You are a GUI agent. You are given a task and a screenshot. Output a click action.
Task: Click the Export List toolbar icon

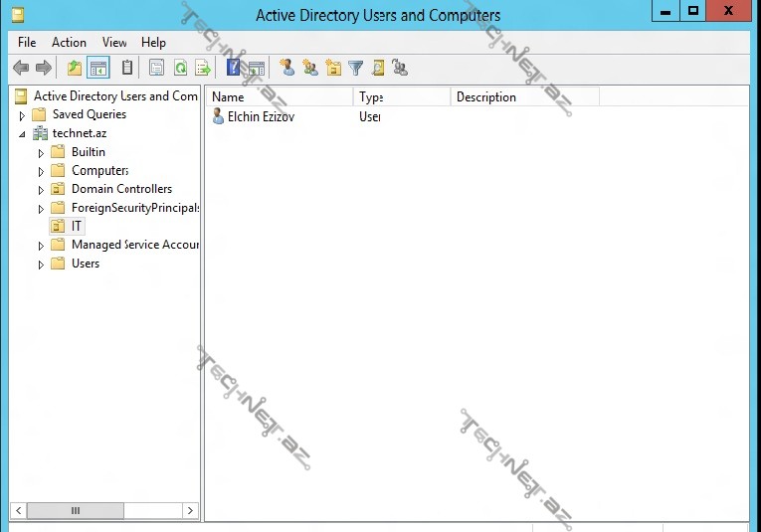point(203,68)
